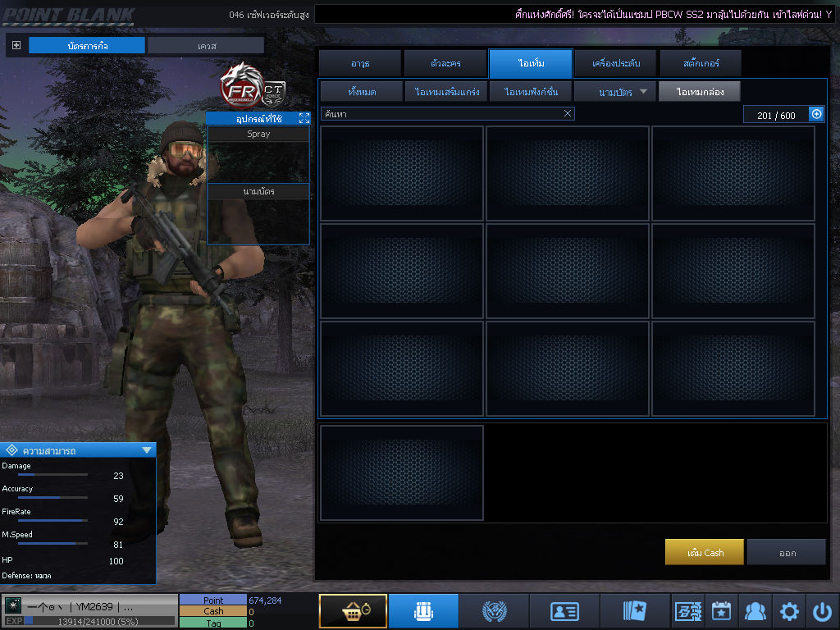The height and width of the screenshot is (630, 840).
Task: Click the power exit icon
Action: [822, 610]
